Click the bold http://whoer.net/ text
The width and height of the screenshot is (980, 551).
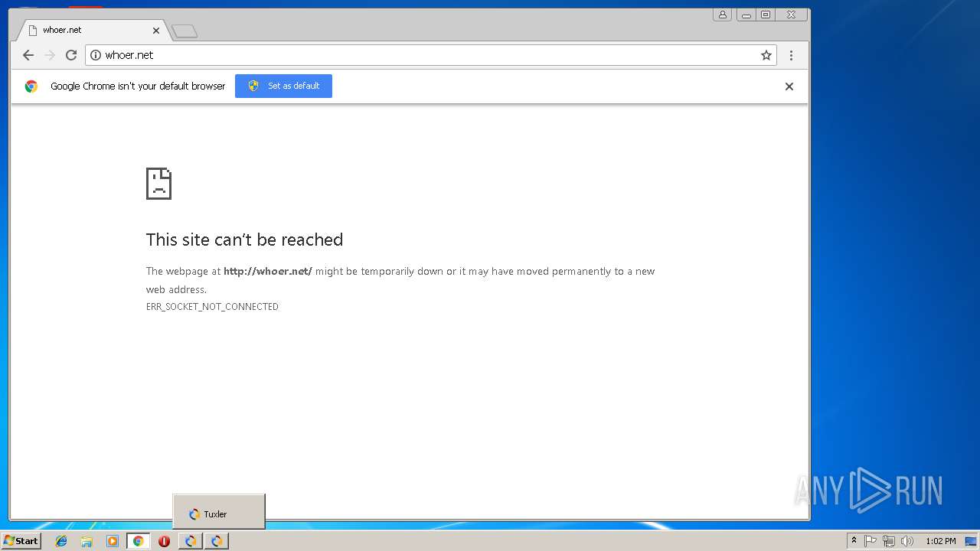(267, 271)
